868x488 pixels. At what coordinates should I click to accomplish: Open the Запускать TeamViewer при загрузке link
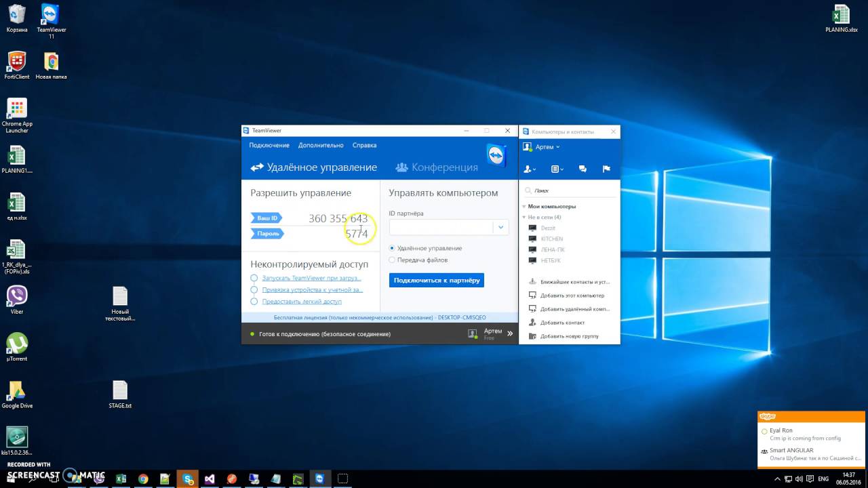click(312, 278)
